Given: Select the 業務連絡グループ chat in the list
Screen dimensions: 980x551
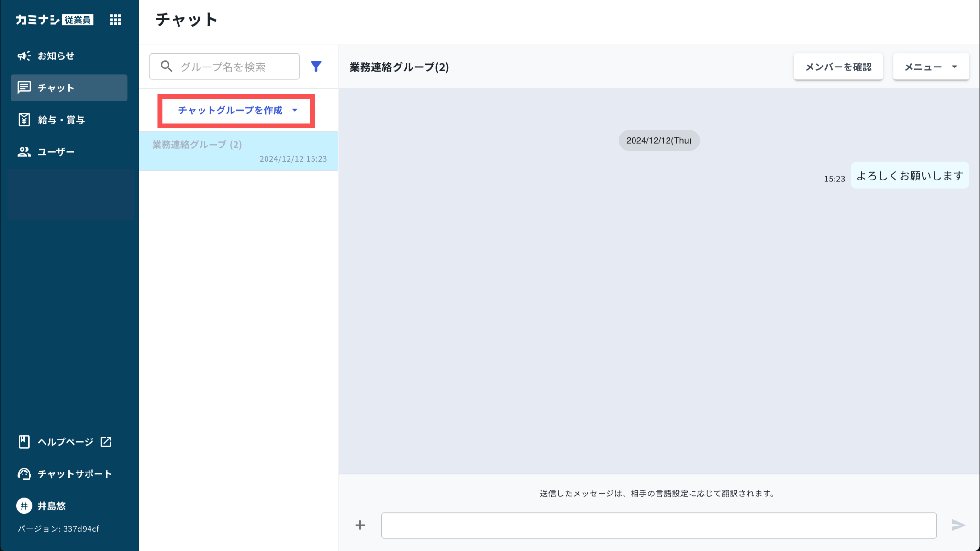Looking at the screenshot, I should click(x=238, y=151).
